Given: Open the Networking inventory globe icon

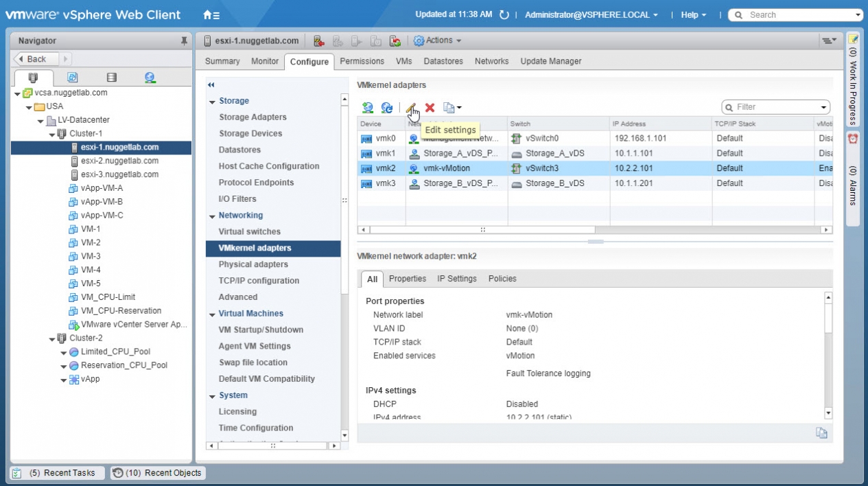Looking at the screenshot, I should 150,78.
